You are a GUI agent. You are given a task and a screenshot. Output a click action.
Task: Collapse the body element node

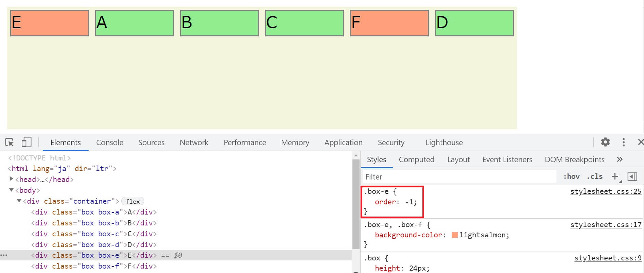pyautogui.click(x=12, y=190)
